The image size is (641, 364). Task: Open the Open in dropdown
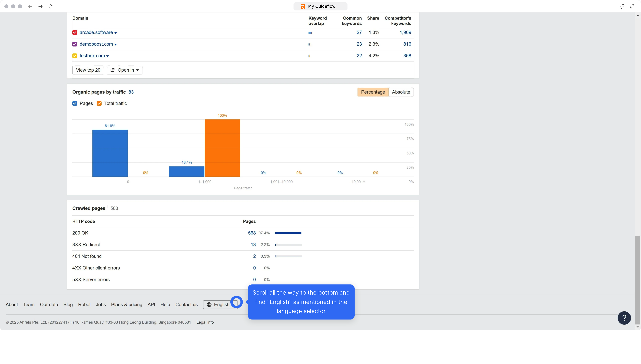pos(124,70)
